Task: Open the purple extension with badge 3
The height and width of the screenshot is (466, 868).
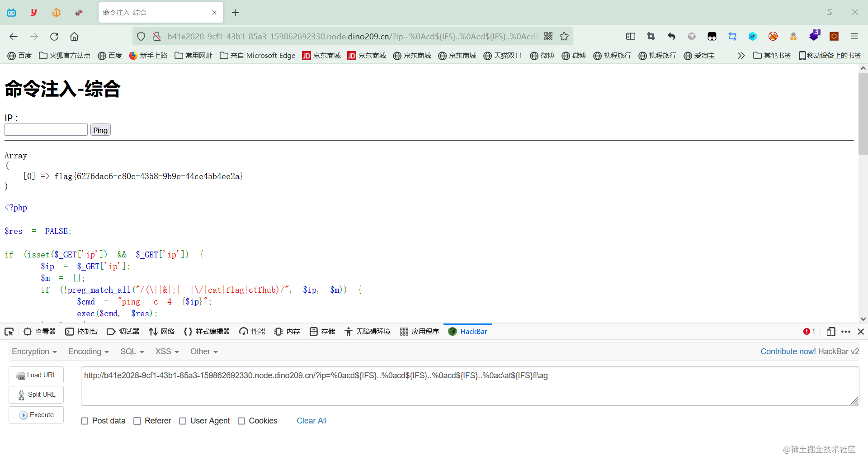Action: (x=814, y=35)
